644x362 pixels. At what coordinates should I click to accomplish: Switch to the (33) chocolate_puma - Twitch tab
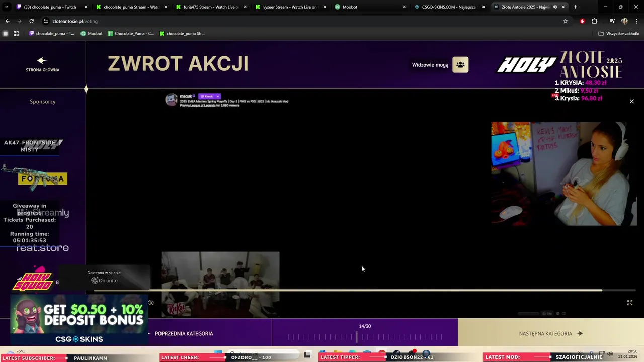coord(49,7)
